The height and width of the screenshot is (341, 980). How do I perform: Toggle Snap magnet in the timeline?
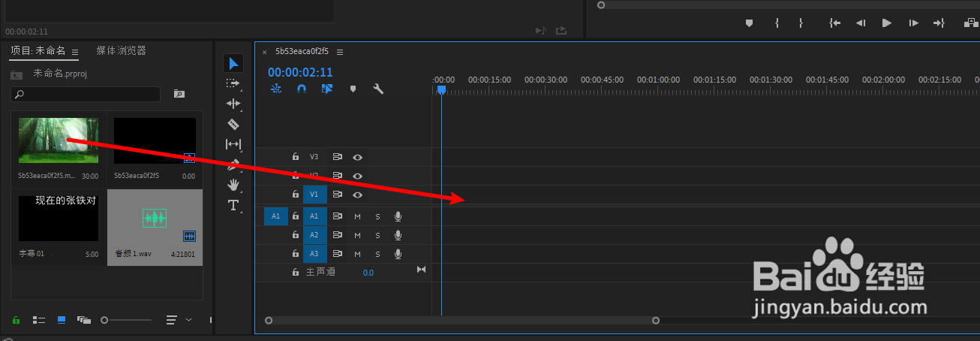302,89
